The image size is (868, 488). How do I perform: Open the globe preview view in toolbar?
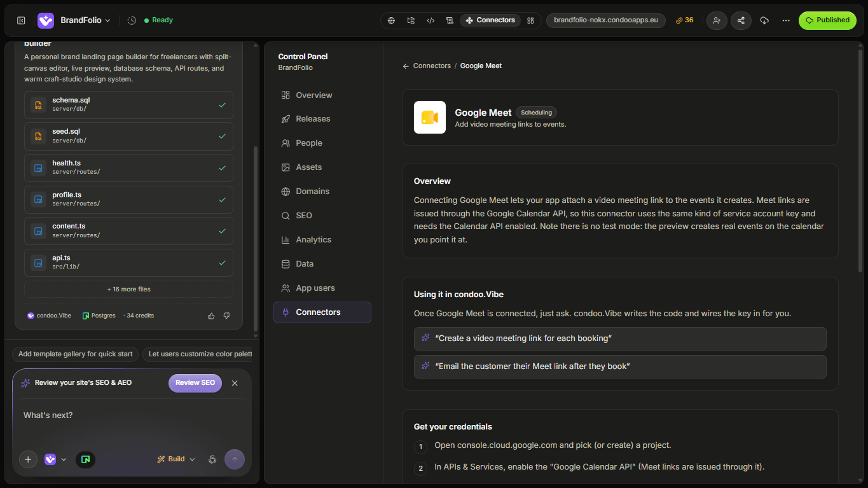tap(392, 20)
